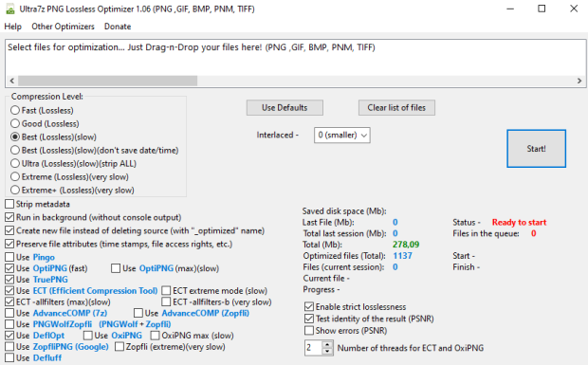This screenshot has width=588, height=365.
Task: Increase thread count with up spinner arrow
Action: click(327, 344)
